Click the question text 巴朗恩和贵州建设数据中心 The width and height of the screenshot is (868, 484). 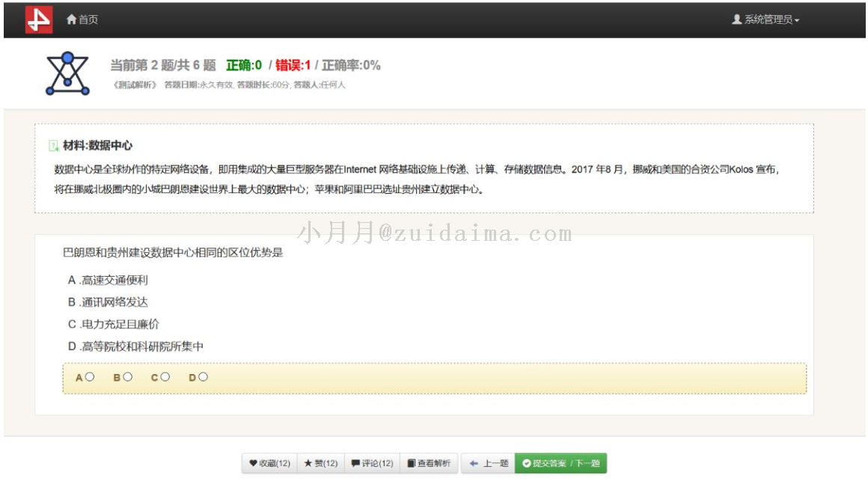173,253
